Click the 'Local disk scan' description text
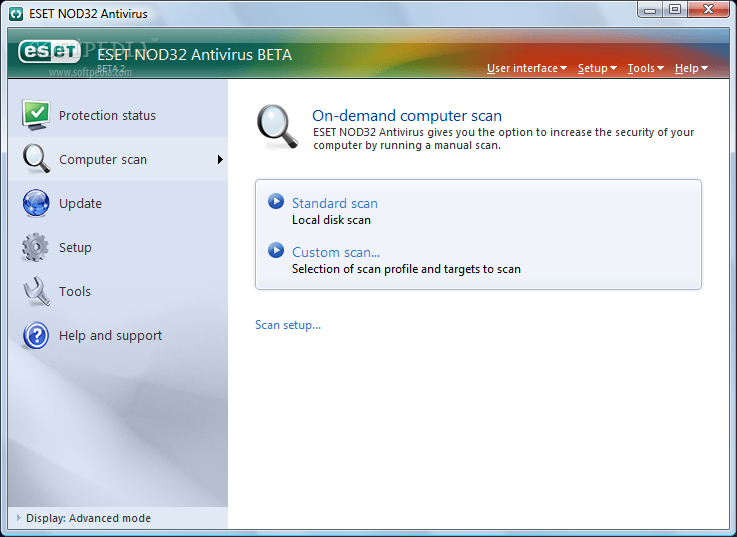 [331, 220]
